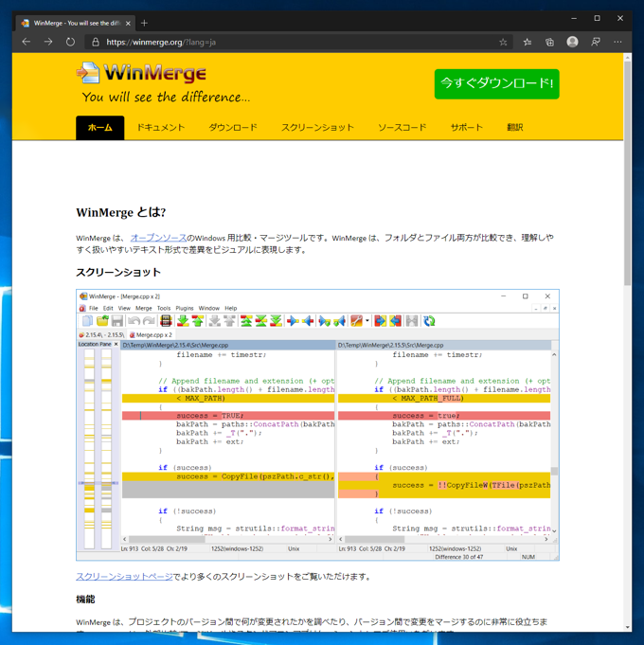
Task: Click Copy Right blue arrow in the embedded WinMerge toolbar
Action: click(293, 321)
